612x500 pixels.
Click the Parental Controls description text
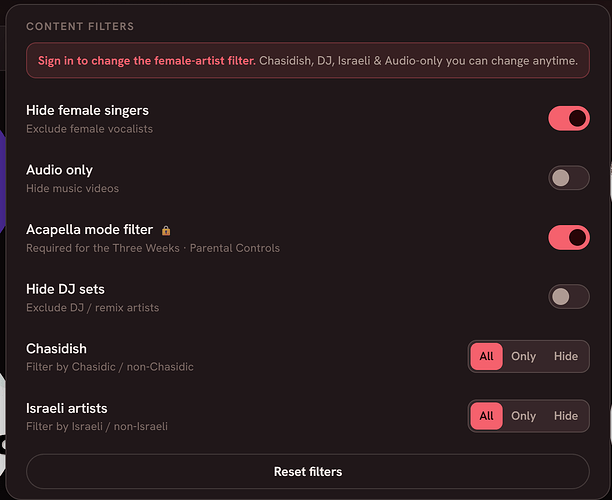pos(235,248)
